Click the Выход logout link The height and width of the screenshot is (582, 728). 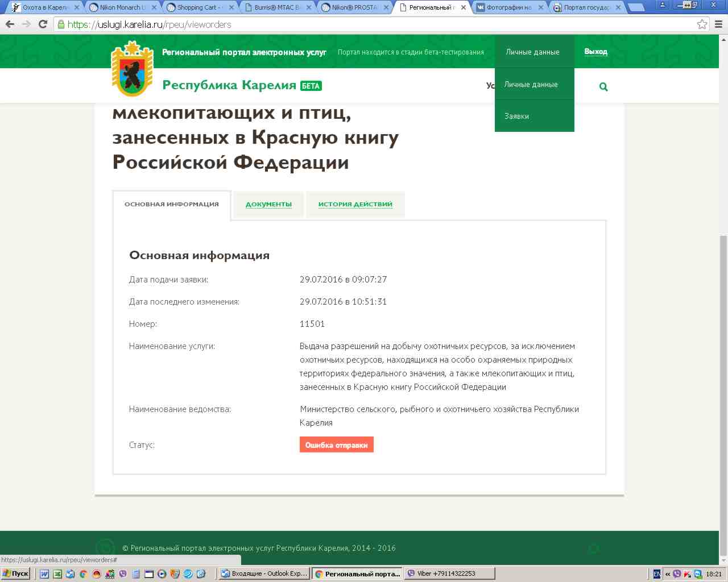point(595,52)
